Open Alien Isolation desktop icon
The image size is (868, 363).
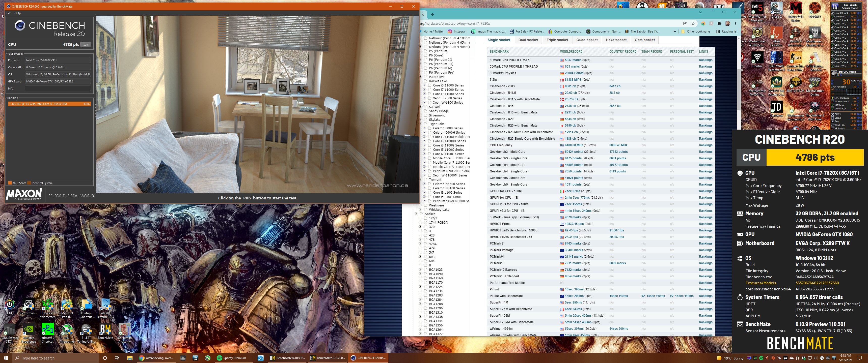pyautogui.click(x=776, y=37)
